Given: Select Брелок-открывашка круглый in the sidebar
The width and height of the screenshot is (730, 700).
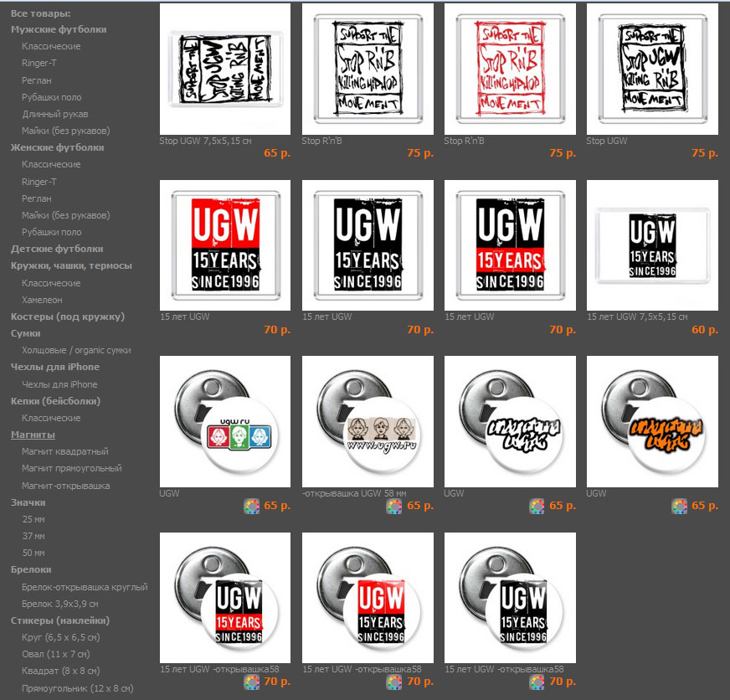Looking at the screenshot, I should click(x=85, y=587).
